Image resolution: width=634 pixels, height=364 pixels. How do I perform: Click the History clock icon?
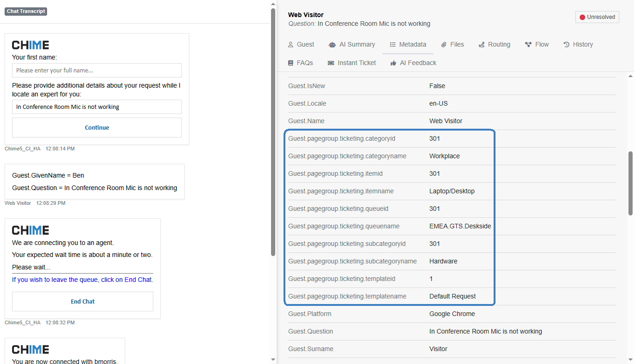click(x=567, y=45)
